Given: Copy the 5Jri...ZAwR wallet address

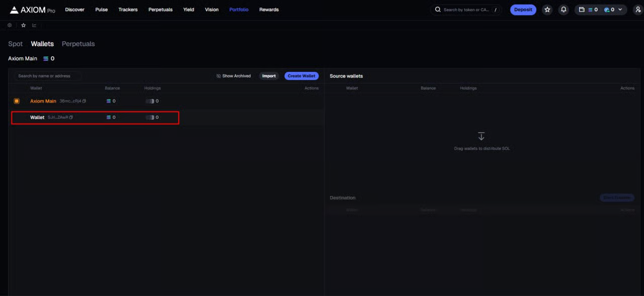Looking at the screenshot, I should pos(71,117).
